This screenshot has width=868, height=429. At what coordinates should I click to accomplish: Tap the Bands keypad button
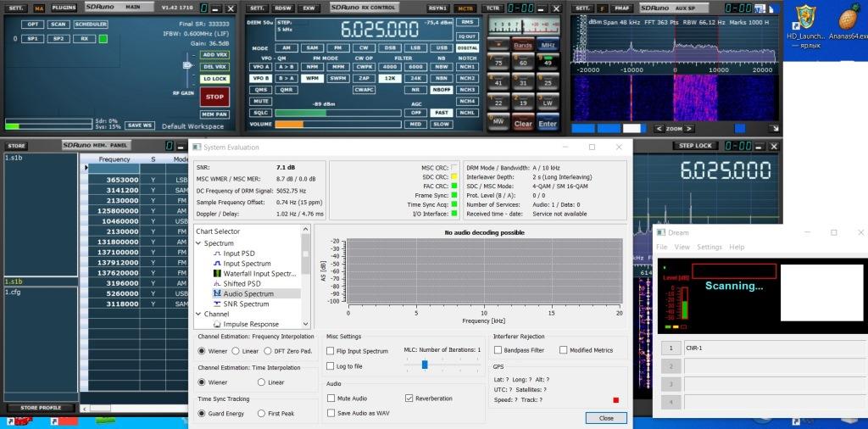523,45
